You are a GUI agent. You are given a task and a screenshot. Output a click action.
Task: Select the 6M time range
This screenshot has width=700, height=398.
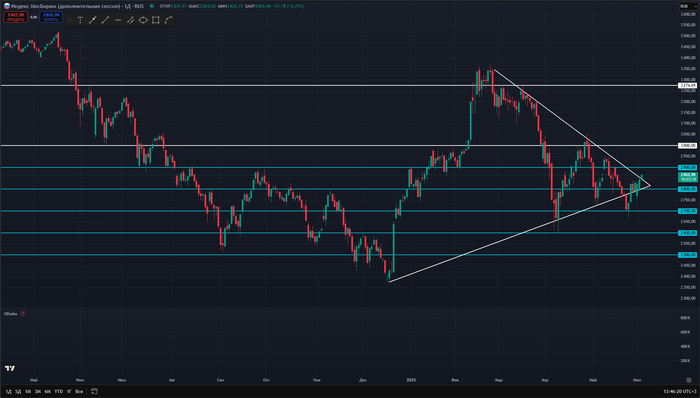click(47, 391)
